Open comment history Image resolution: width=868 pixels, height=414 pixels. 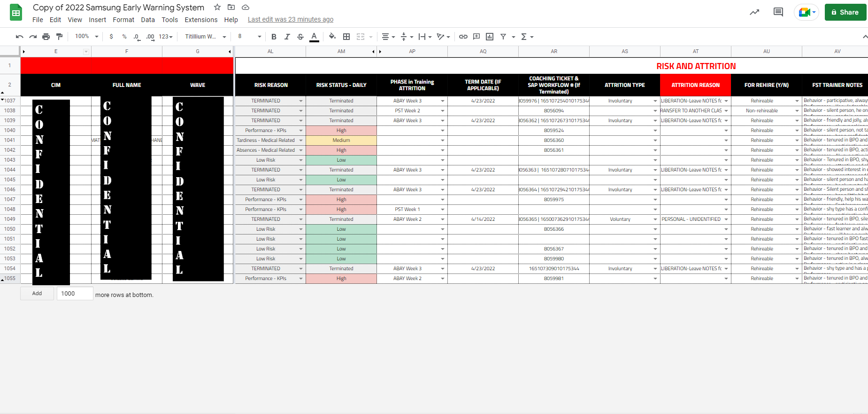pyautogui.click(x=778, y=12)
